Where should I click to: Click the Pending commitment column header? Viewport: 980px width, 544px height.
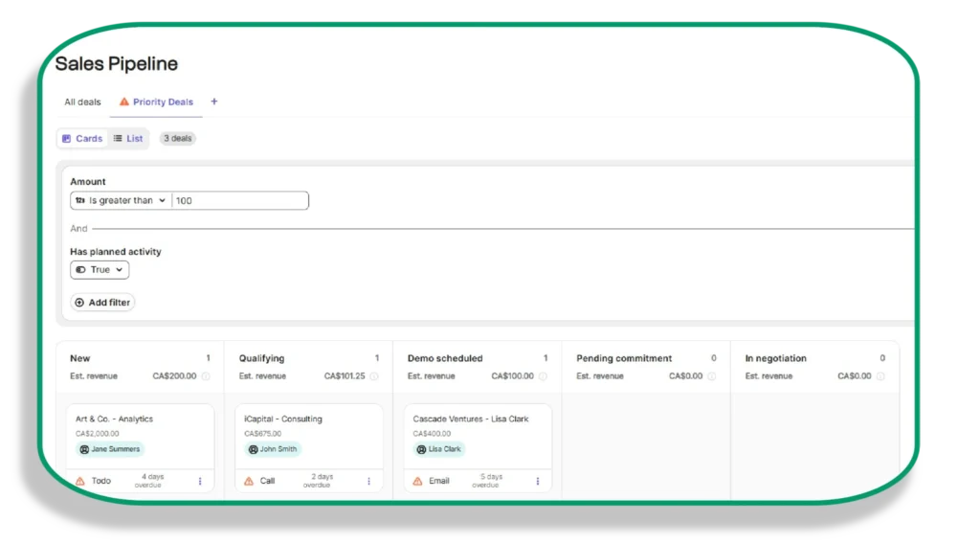tap(624, 358)
